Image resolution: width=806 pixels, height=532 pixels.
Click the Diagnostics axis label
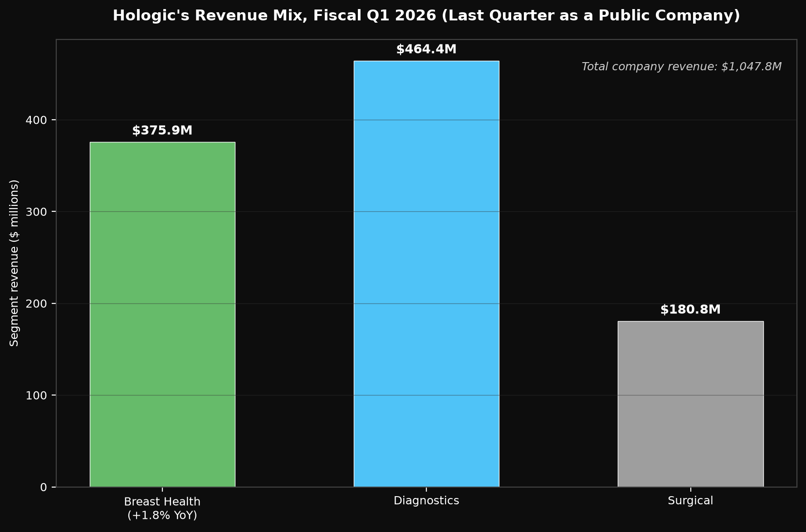click(x=426, y=501)
